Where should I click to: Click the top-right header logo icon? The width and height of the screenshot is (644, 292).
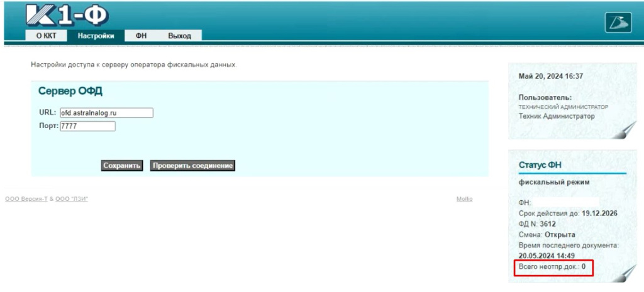point(618,23)
